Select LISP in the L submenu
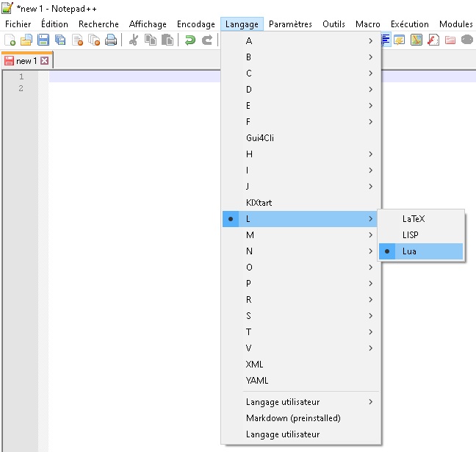The image size is (476, 452). (421, 234)
